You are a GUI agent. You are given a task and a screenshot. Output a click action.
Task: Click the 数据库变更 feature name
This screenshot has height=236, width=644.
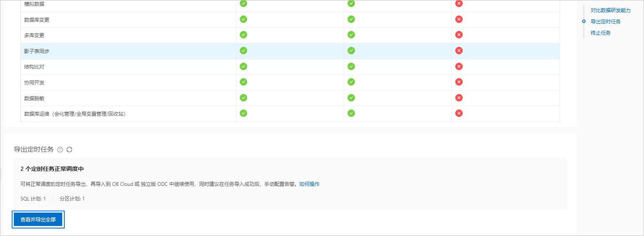pyautogui.click(x=37, y=20)
